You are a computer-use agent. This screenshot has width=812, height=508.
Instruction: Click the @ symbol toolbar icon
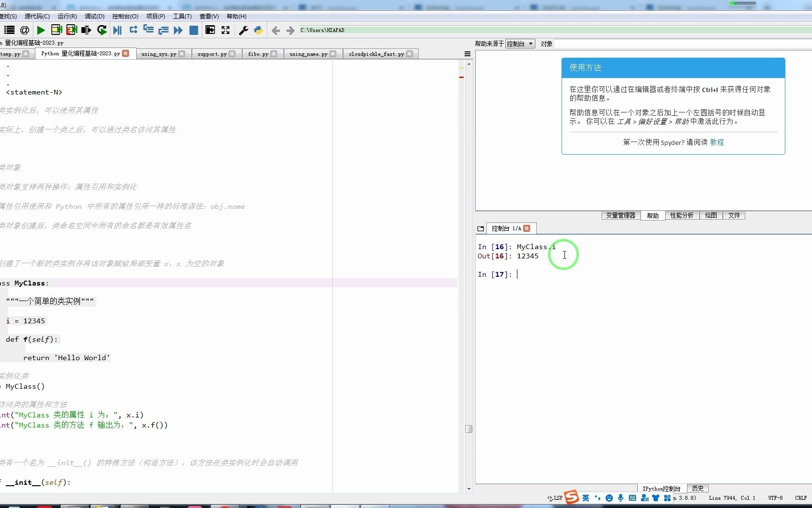(25, 30)
